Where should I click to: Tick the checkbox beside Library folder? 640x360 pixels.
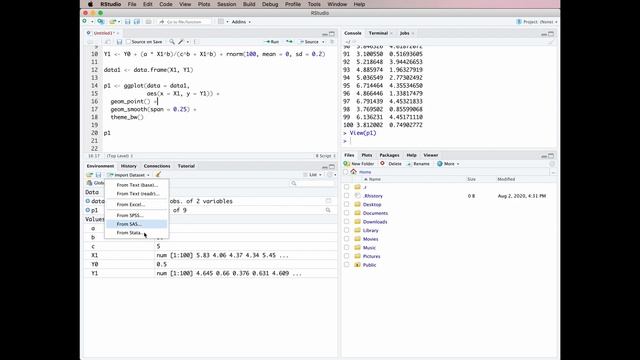pyautogui.click(x=347, y=230)
